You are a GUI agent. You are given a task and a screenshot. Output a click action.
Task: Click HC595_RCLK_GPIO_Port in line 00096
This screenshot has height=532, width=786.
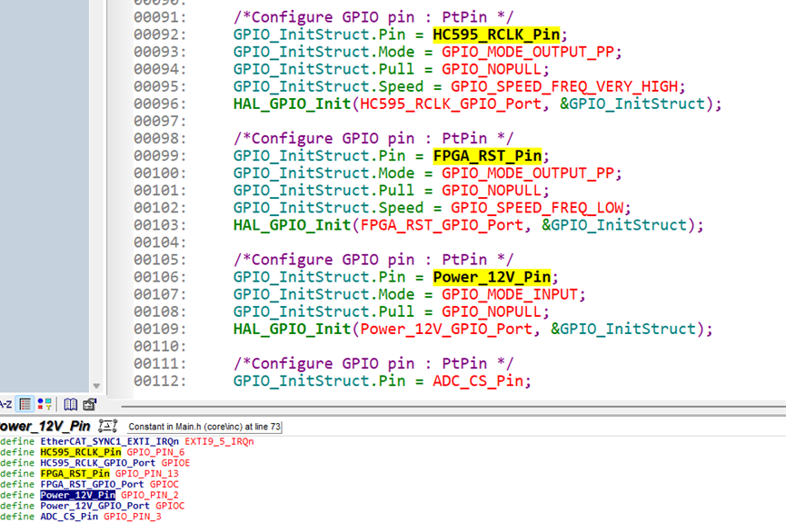click(451, 104)
